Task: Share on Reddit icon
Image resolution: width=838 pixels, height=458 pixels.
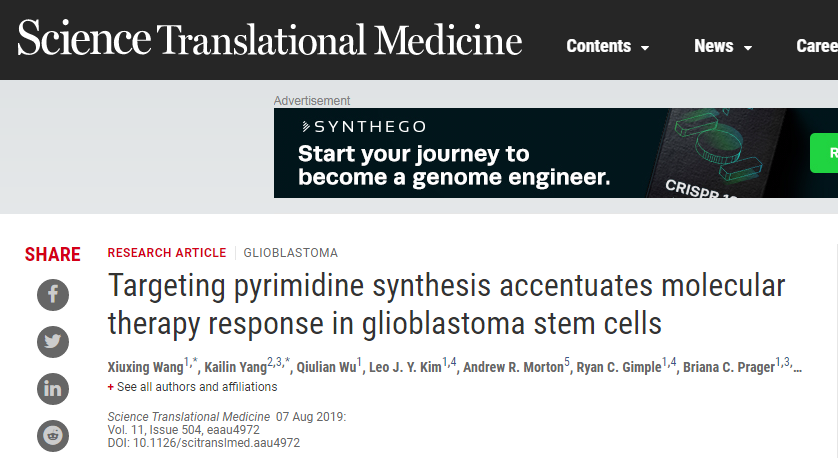Action: click(53, 436)
